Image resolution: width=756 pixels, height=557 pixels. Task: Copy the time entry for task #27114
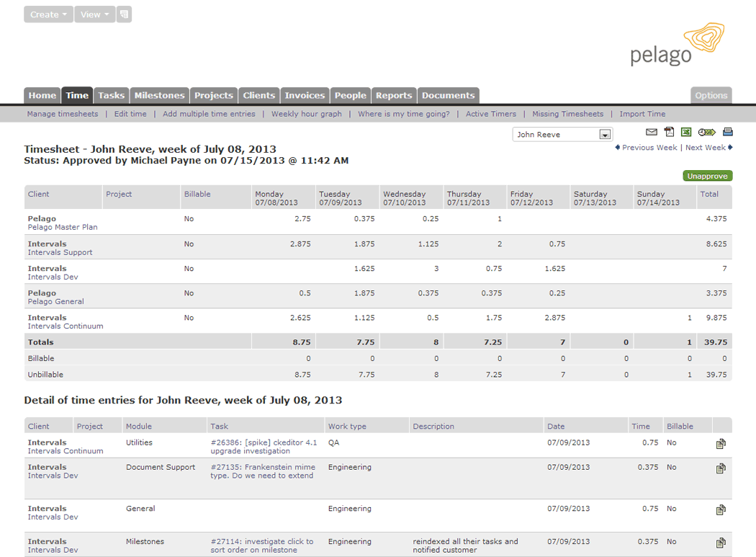(721, 543)
